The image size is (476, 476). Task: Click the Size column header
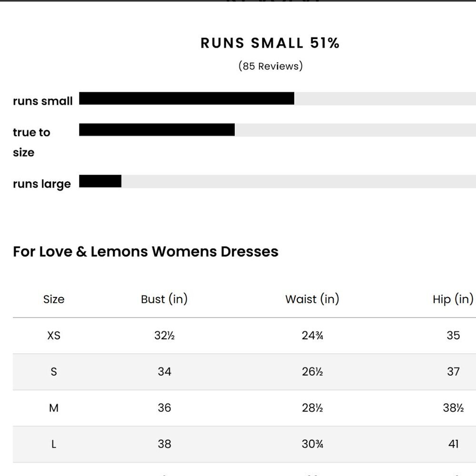[54, 299]
